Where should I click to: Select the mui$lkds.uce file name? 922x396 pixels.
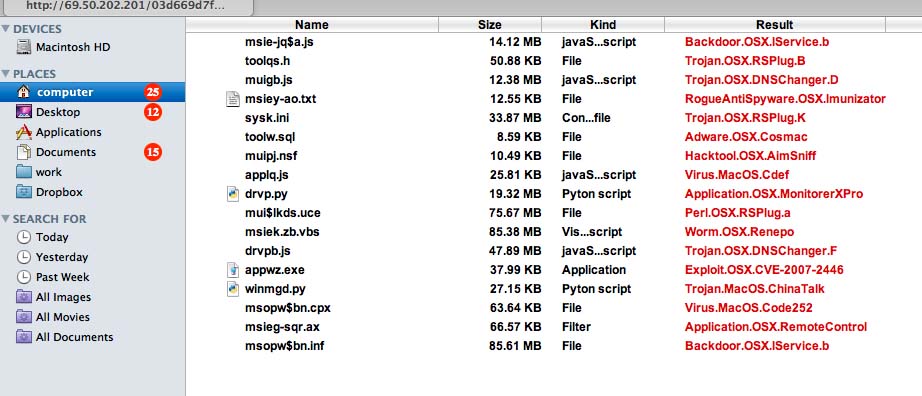(283, 212)
